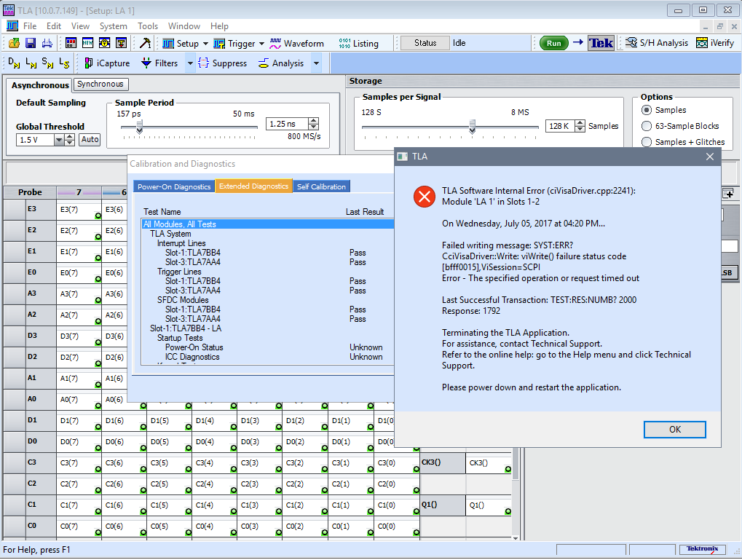Click the 1.25 ns sample period field
Viewport: 742px width, 560px height.
(x=287, y=124)
